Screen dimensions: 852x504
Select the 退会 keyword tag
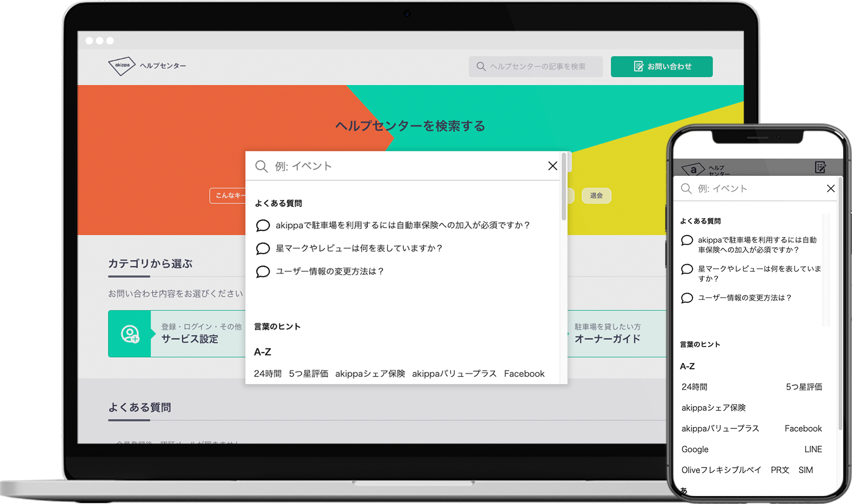point(597,196)
